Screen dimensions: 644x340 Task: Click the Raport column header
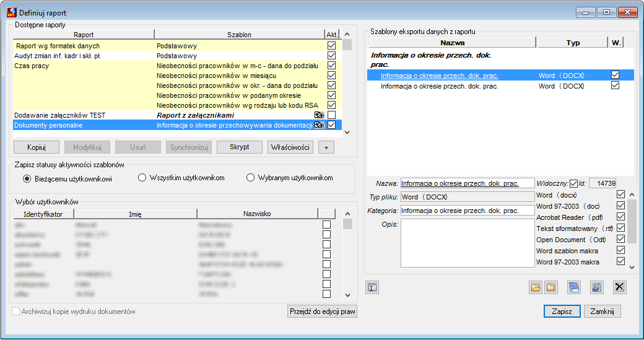click(84, 35)
